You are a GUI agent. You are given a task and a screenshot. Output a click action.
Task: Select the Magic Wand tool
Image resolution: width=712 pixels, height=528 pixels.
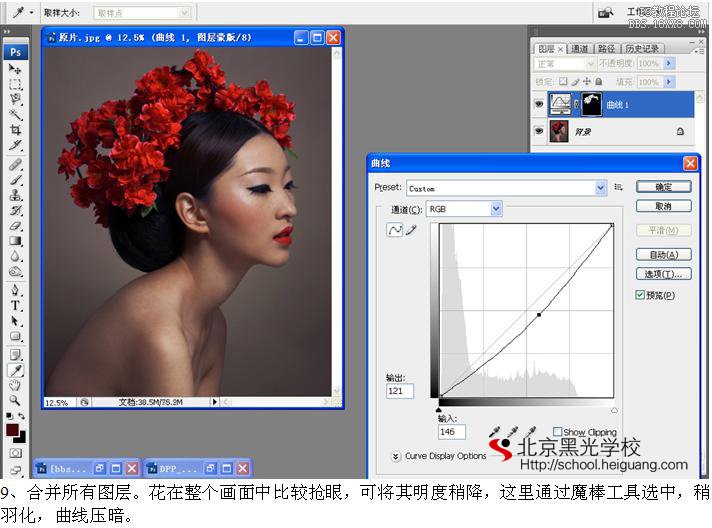[x=15, y=114]
